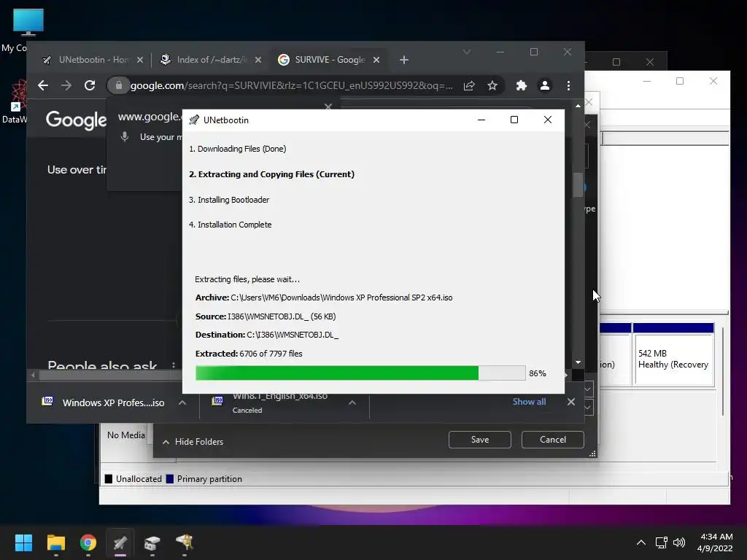Open network status tray icon
747x560 pixels.
(661, 542)
